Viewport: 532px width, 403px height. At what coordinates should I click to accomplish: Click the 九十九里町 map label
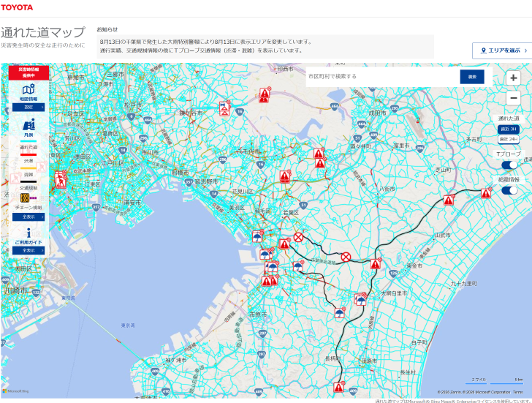(464, 284)
